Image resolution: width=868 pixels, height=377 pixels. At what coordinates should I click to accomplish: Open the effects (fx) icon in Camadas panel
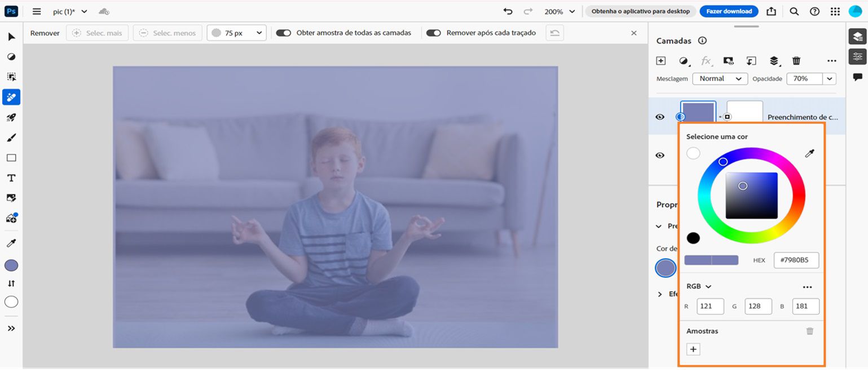click(706, 60)
